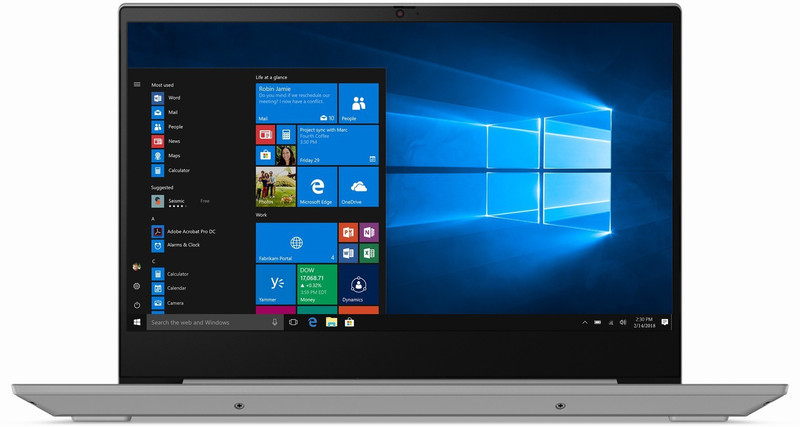800x427 pixels.
Task: Click the File Explorer taskbar icon
Action: (331, 323)
